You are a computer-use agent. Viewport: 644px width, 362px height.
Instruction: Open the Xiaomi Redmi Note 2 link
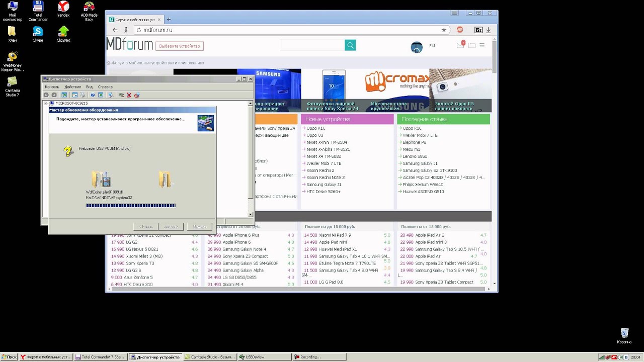pos(326,177)
